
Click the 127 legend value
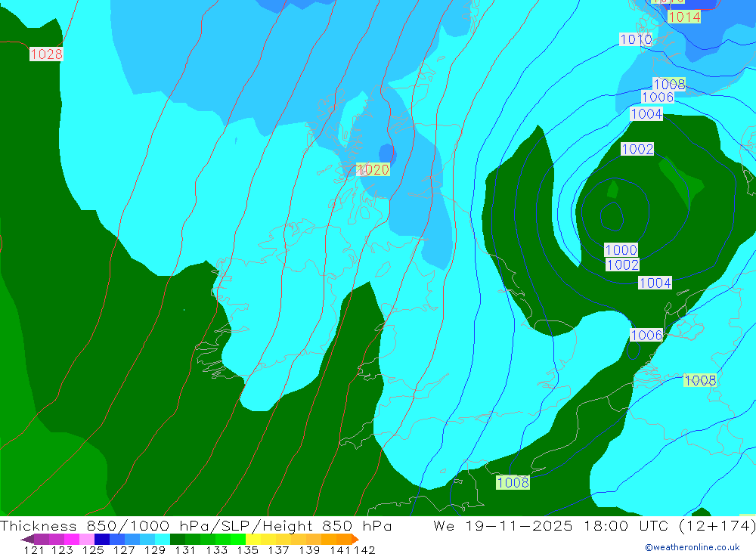click(124, 549)
